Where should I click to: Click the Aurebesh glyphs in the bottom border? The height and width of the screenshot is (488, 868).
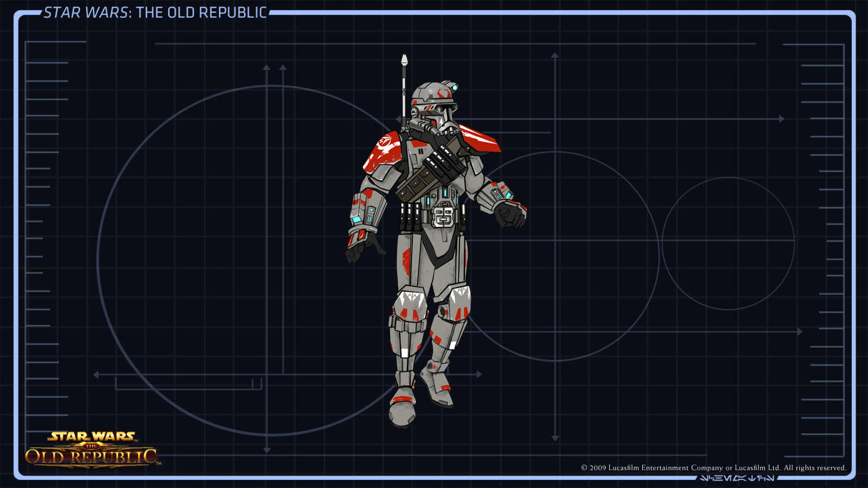coord(736,478)
